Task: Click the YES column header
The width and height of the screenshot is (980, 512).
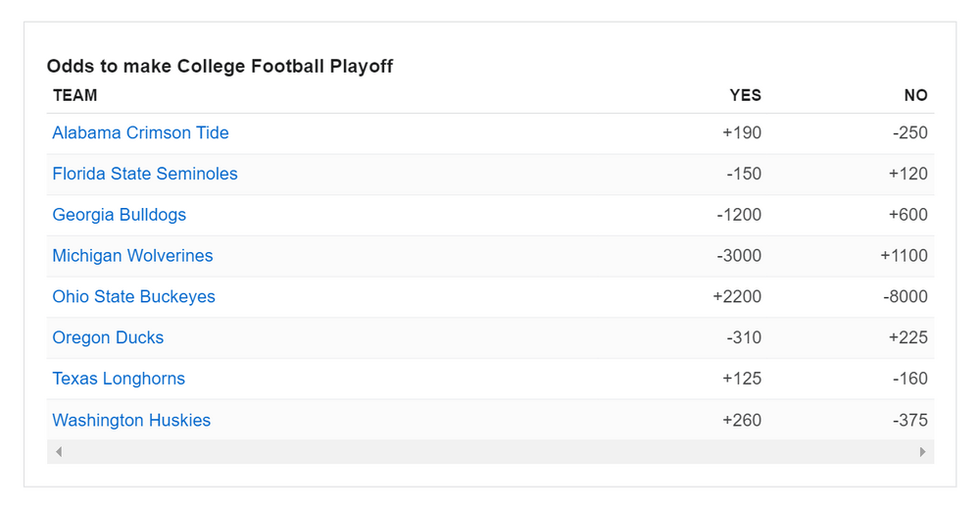Action: click(745, 95)
